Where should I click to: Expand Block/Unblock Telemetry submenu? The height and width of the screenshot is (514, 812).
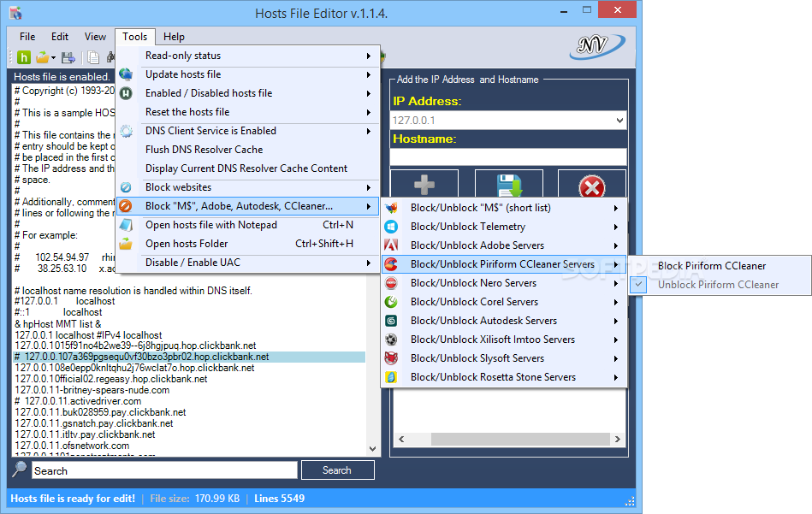616,227
